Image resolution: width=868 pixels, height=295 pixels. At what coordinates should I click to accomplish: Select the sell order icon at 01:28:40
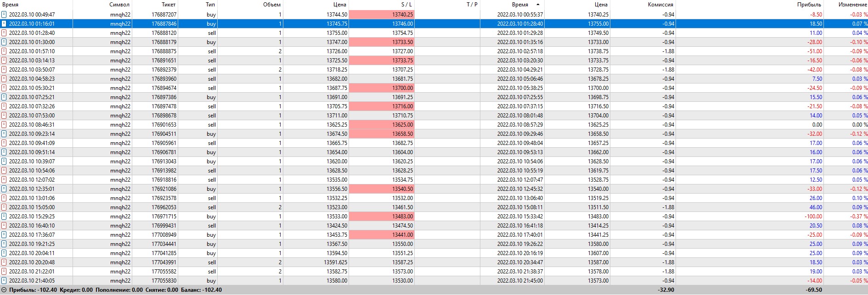point(4,33)
